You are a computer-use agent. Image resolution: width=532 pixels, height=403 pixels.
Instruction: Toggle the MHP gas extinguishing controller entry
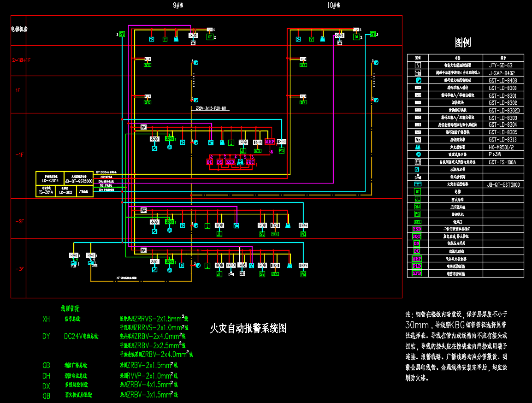coord(417,259)
